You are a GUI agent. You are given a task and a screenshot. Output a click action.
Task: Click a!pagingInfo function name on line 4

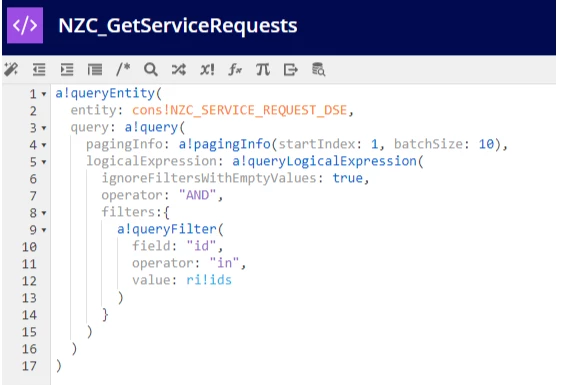[x=224, y=144]
